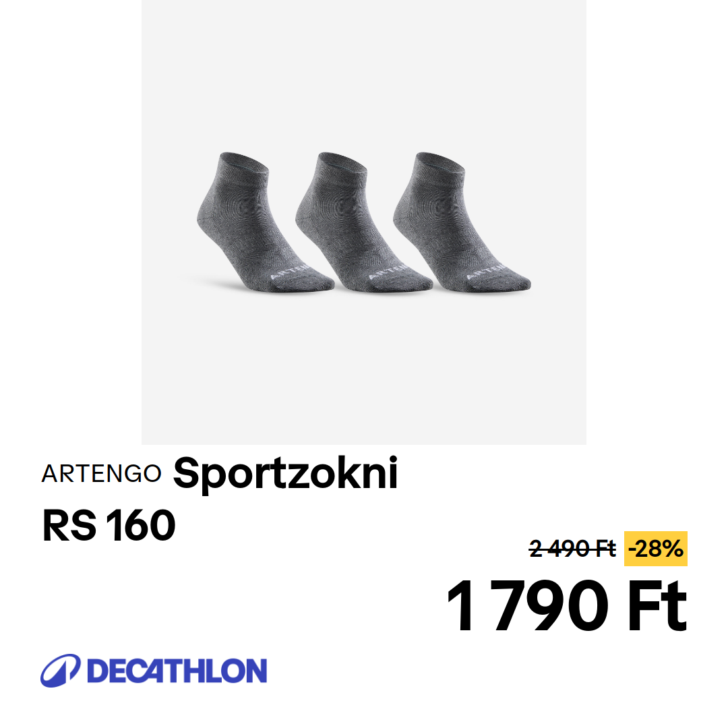The height and width of the screenshot is (728, 728).
Task: Click the Sportzokni product title
Action: coord(286,474)
